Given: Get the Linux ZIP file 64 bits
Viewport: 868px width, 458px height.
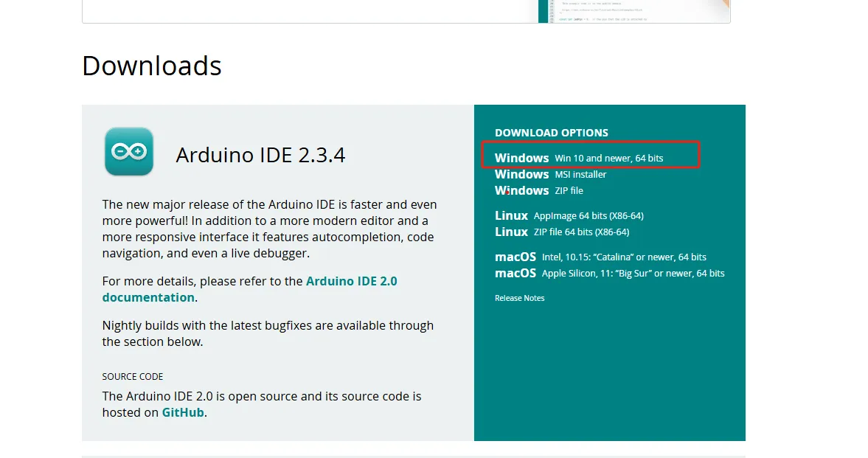Looking at the screenshot, I should [561, 232].
